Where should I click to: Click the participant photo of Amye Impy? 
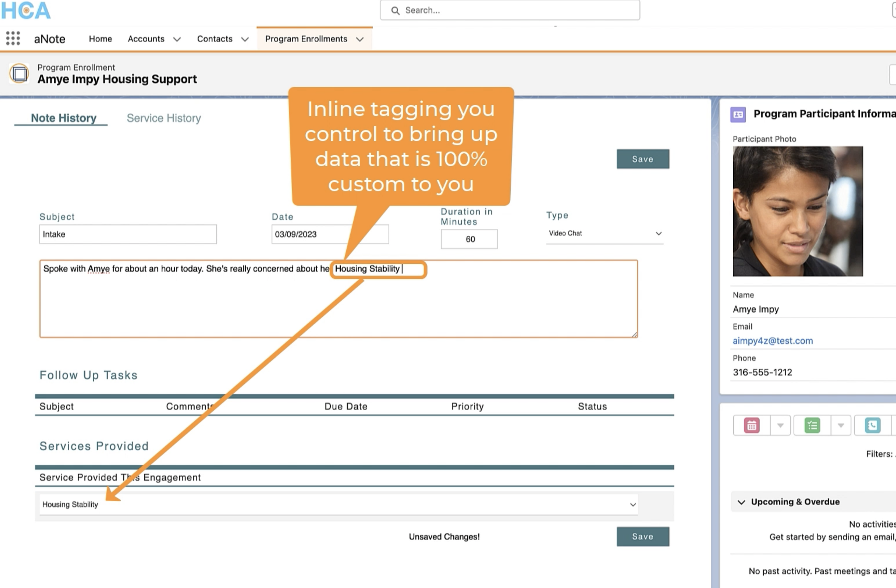tap(797, 211)
